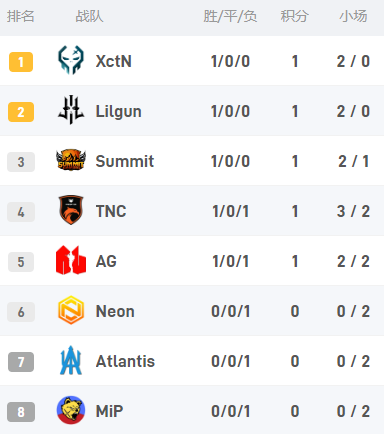
Task: Sort by 胜/平/负 column header
Action: tap(230, 16)
